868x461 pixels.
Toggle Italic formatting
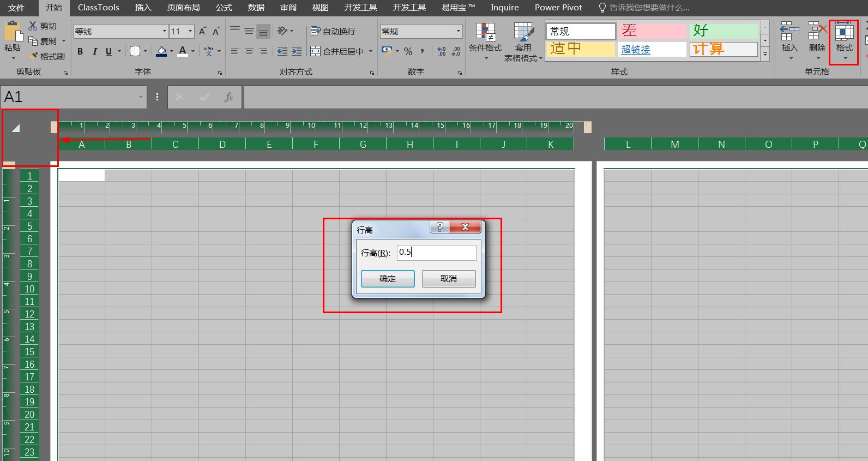pyautogui.click(x=94, y=51)
